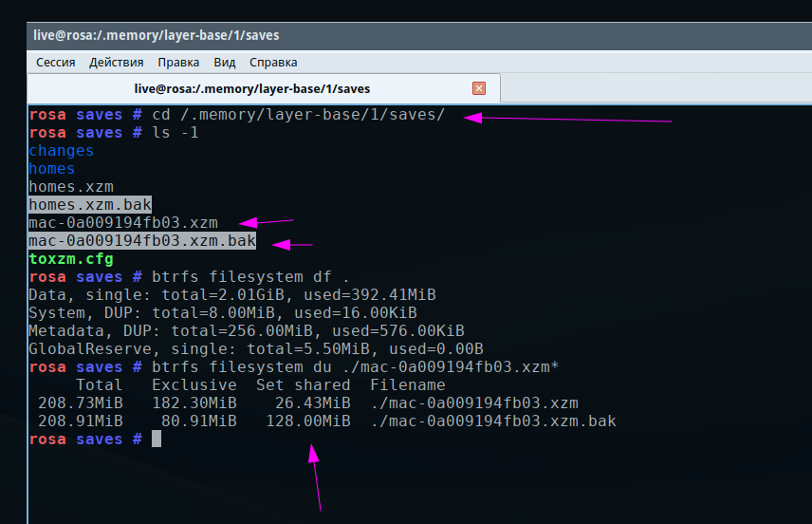The image size is (812, 524).
Task: Click the 'btrfs filesystem df .' command line
Action: [251, 277]
